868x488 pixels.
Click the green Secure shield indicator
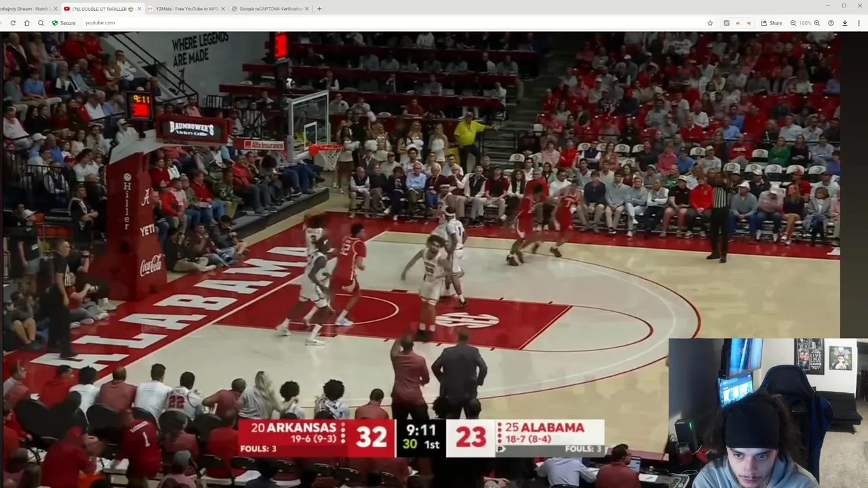[x=64, y=23]
